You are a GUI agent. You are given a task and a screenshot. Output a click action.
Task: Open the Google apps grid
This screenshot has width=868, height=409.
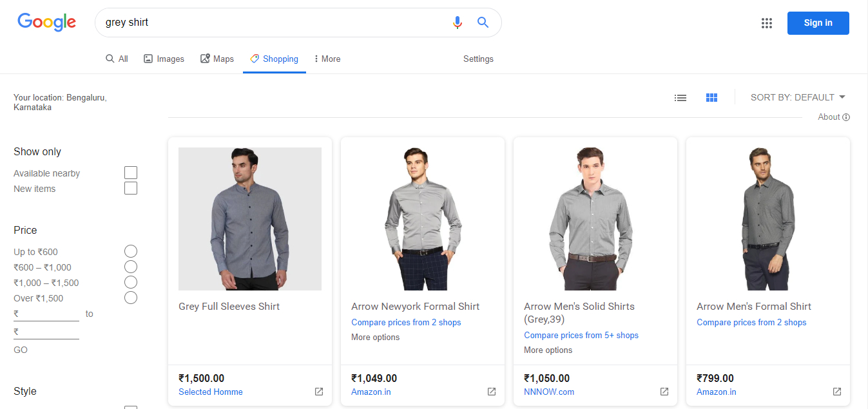coord(766,23)
